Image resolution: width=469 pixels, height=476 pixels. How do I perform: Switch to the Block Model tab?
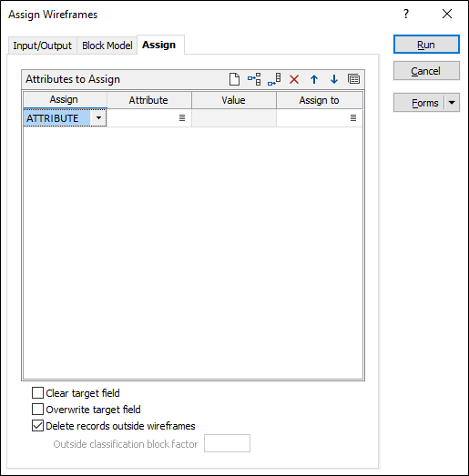pyautogui.click(x=107, y=46)
